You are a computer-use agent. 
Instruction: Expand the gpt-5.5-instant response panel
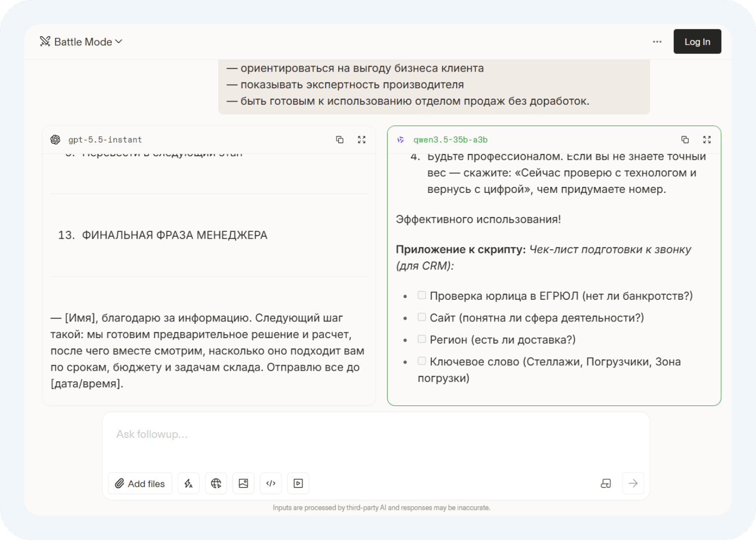coord(361,140)
